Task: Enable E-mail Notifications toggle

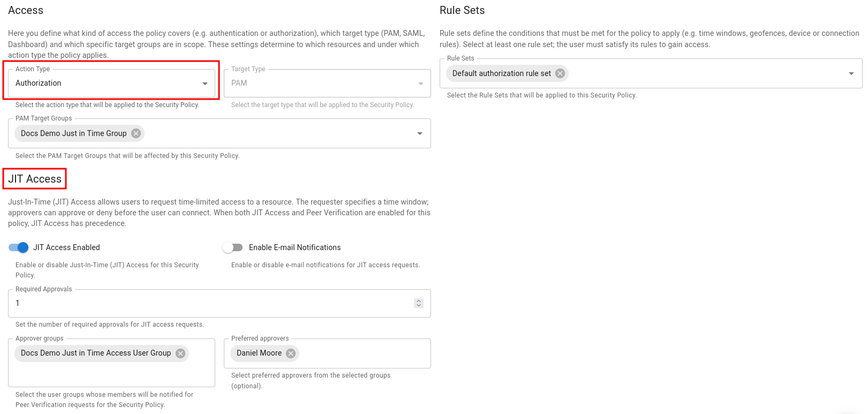Action: (233, 247)
